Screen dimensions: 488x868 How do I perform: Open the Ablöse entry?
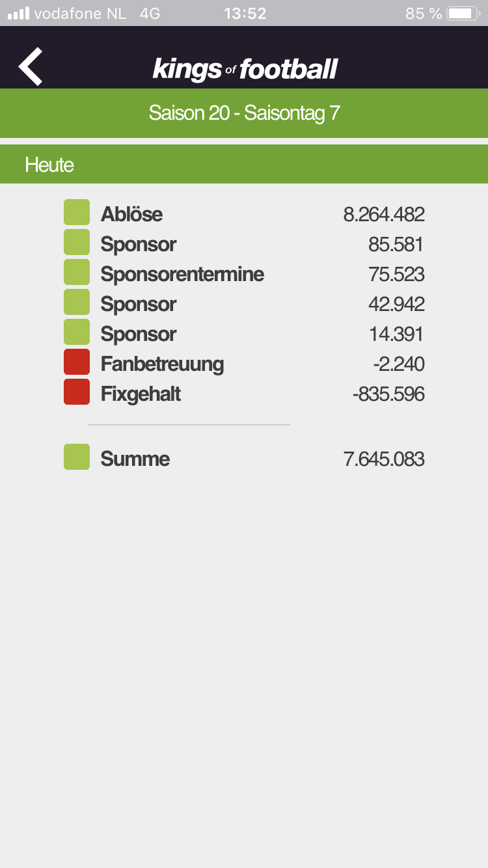244,213
